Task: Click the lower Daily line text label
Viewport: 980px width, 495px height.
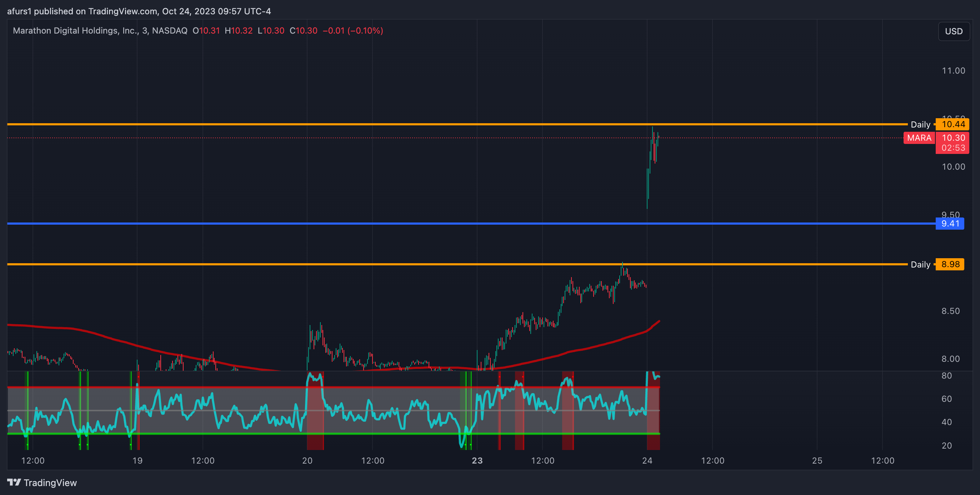Action: pyautogui.click(x=920, y=264)
